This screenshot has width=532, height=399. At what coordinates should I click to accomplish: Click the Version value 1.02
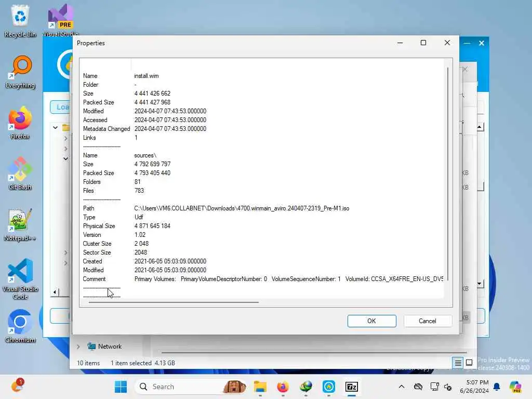click(x=140, y=235)
